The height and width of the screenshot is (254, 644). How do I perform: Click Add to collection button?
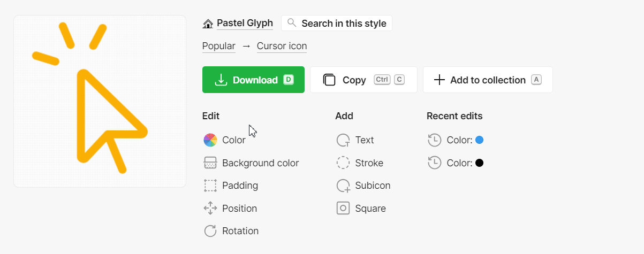point(488,80)
